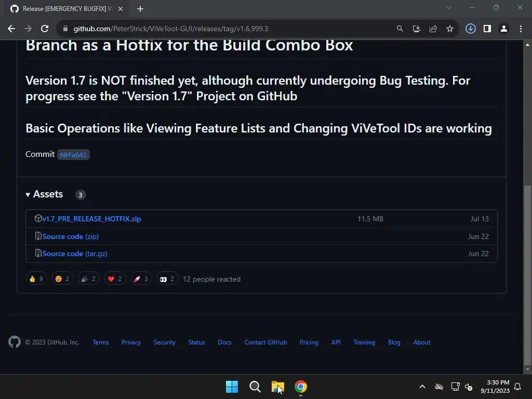Open Chrome three-dot menu
Viewport: 532px width, 399px height.
521,29
